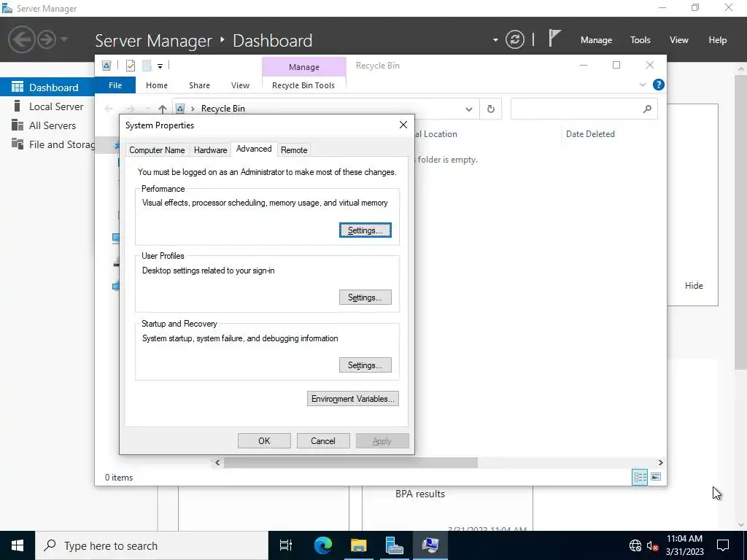This screenshot has width=747, height=560.
Task: Open Help menu in Server Manager
Action: click(x=718, y=40)
